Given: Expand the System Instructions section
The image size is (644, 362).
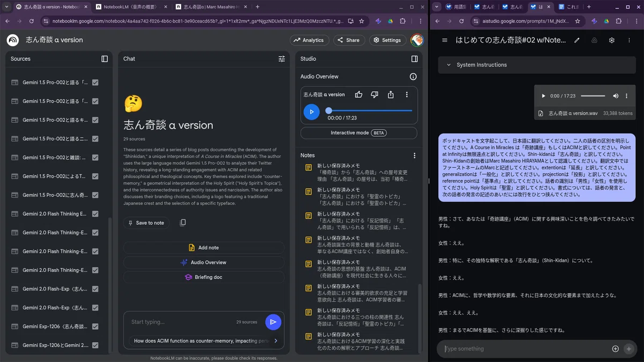Looking at the screenshot, I should point(537,65).
